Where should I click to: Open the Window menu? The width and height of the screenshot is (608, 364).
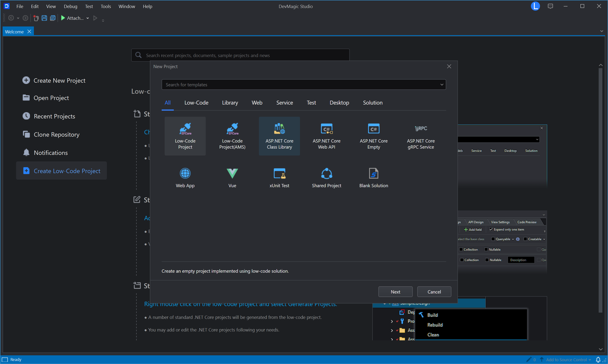(x=127, y=6)
